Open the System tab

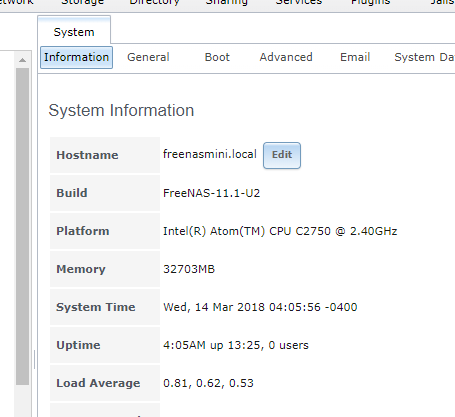coord(74,31)
